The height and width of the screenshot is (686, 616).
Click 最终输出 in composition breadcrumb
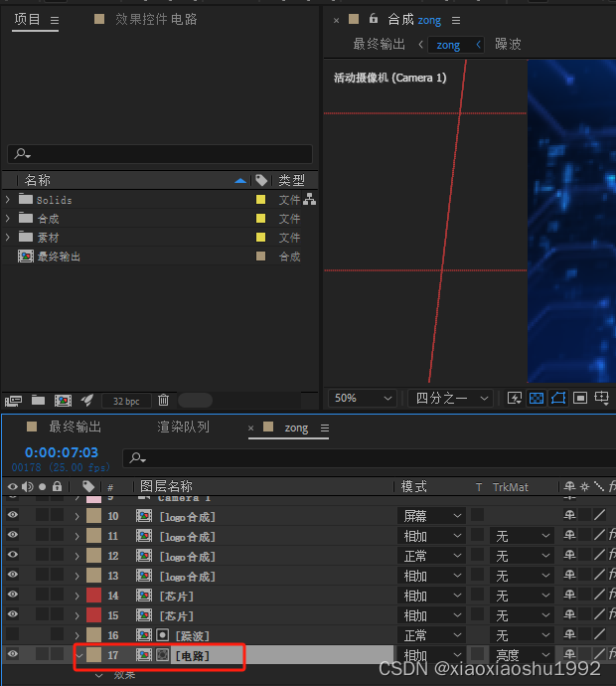(x=379, y=44)
